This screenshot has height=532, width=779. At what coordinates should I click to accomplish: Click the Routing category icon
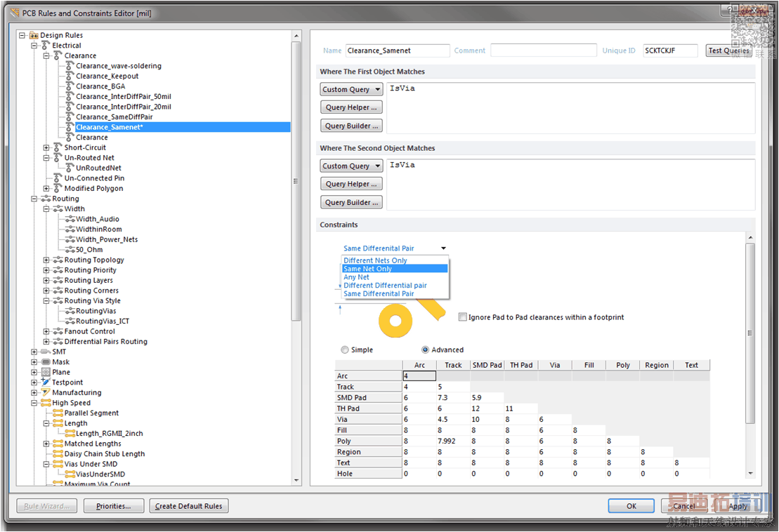[x=46, y=199]
